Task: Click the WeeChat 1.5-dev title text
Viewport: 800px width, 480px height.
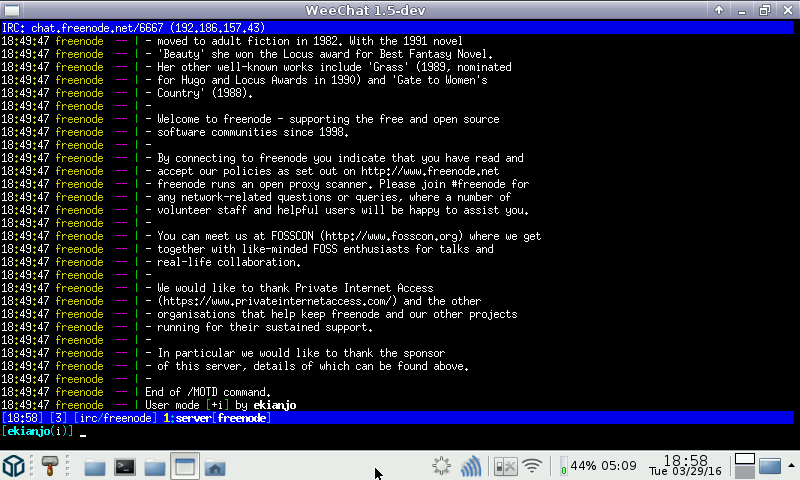Action: click(365, 10)
